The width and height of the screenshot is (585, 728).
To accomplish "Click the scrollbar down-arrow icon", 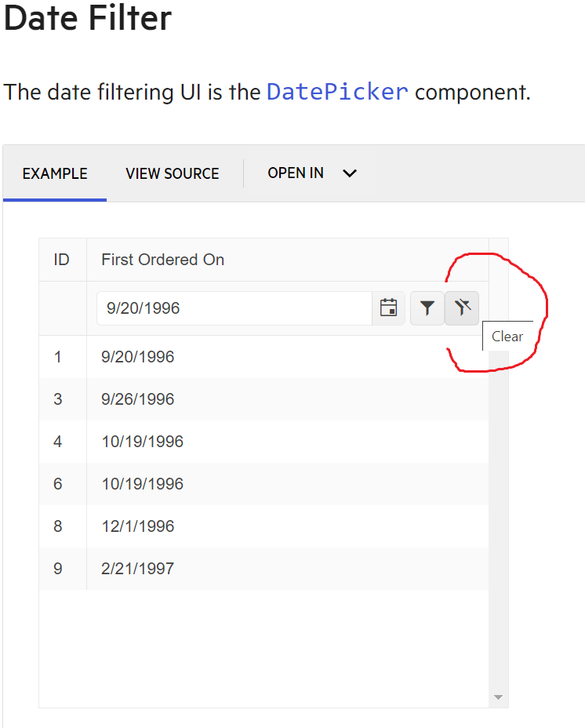I will (x=497, y=695).
